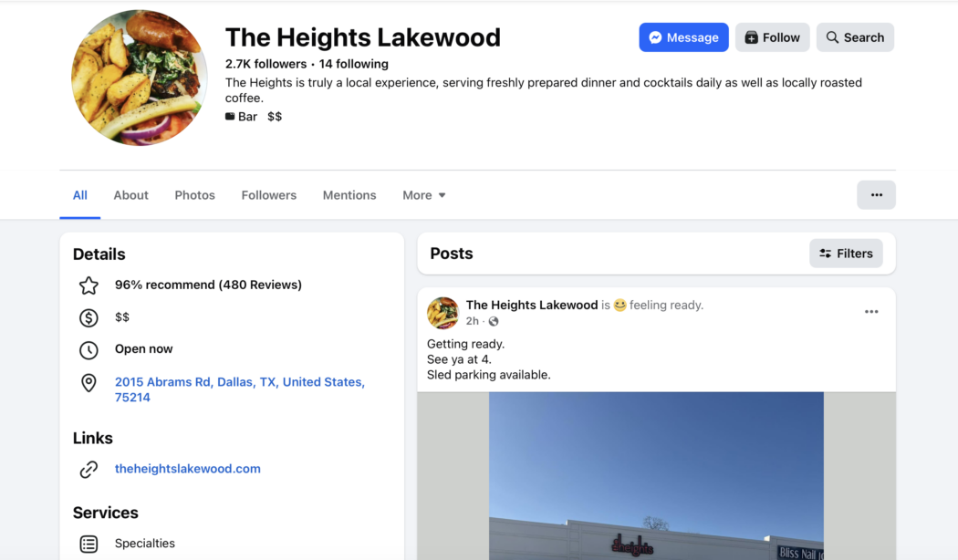Go to the Mentions tab
This screenshot has width=958, height=560.
[349, 195]
